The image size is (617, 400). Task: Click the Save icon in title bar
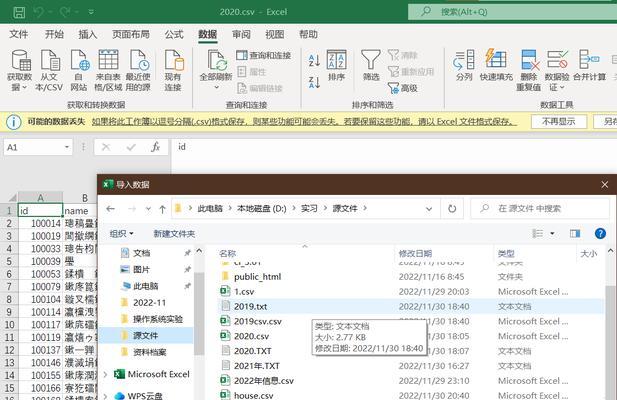point(19,13)
